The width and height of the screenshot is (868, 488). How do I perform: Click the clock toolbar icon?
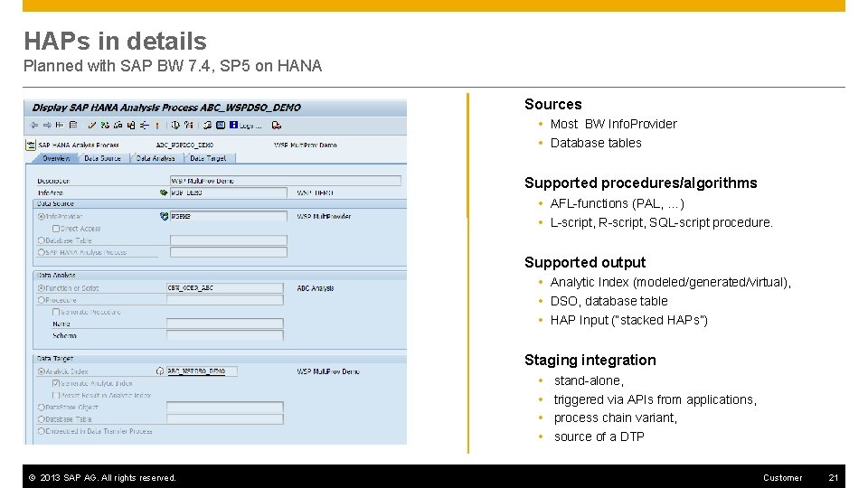(175, 126)
